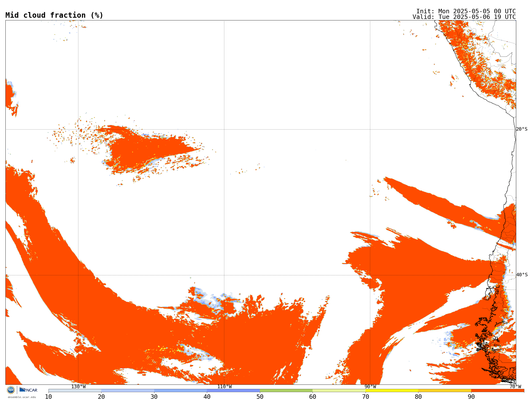Select the 'Init: Mon 2025-05-05 00 UTC' text
532x400 pixels.
coord(466,11)
